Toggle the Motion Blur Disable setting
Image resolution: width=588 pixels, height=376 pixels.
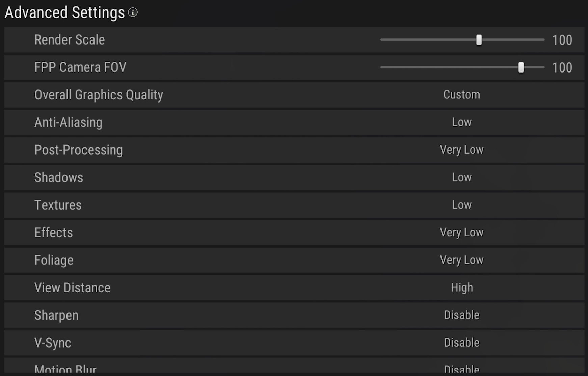click(461, 369)
